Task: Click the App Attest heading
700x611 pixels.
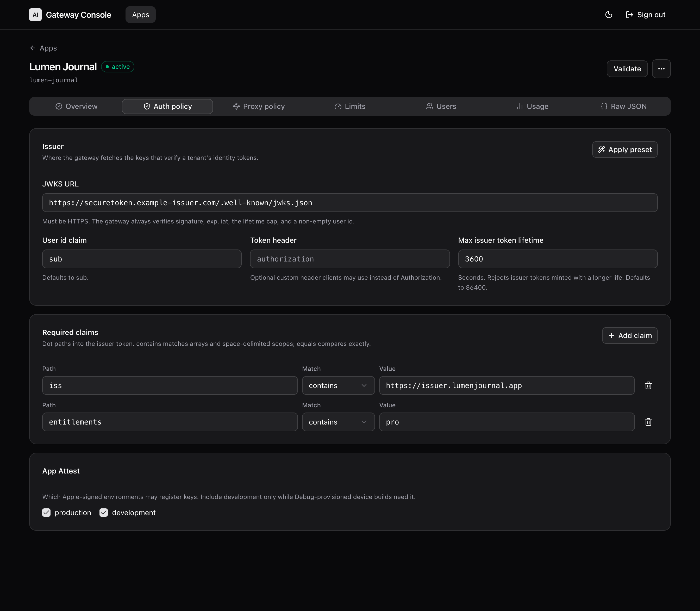Action: 61,471
